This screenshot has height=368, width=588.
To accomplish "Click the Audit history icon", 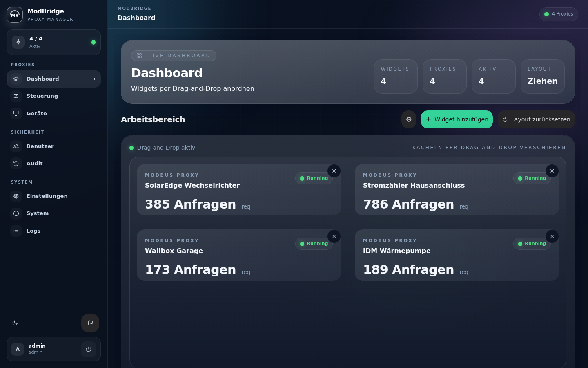I will tap(16, 164).
